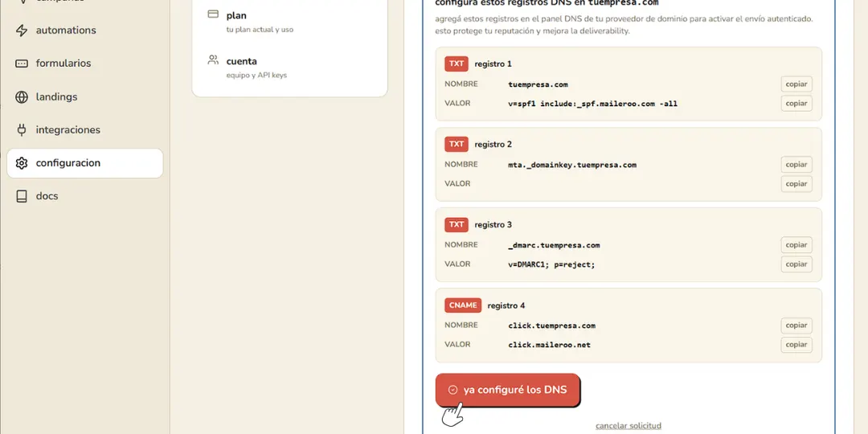This screenshot has width=868, height=434.
Task: Copy the DMARC VALOR of registro 3
Action: 796,264
